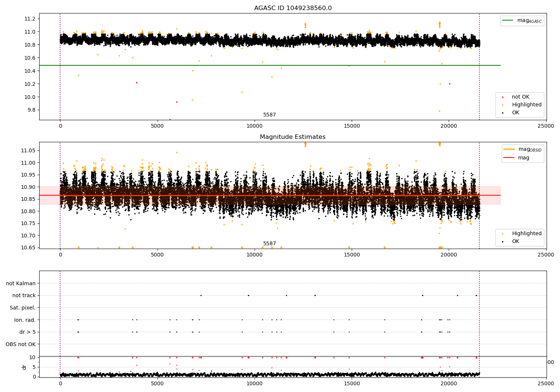Click the green mag AGASC legend line
This screenshot has height=392, width=560.
click(x=508, y=21)
